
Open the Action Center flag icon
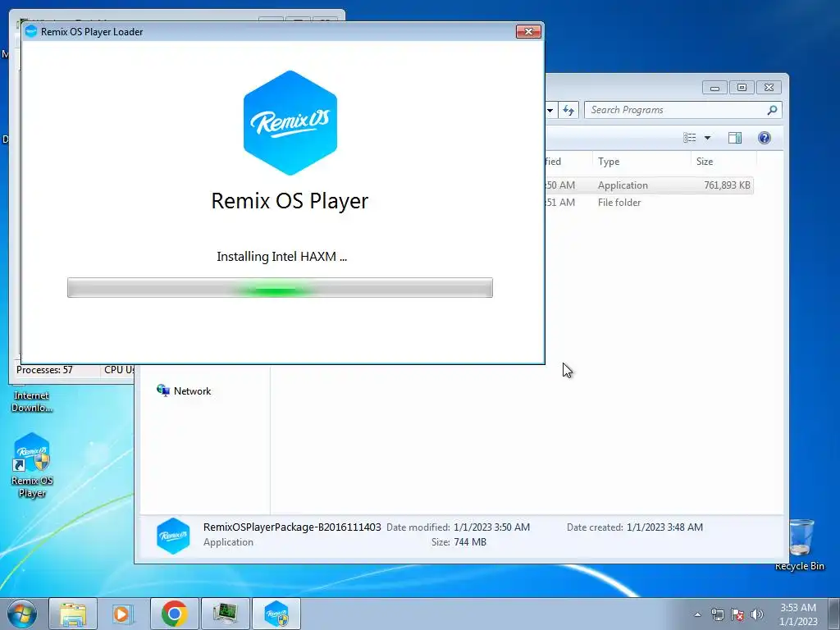737,614
